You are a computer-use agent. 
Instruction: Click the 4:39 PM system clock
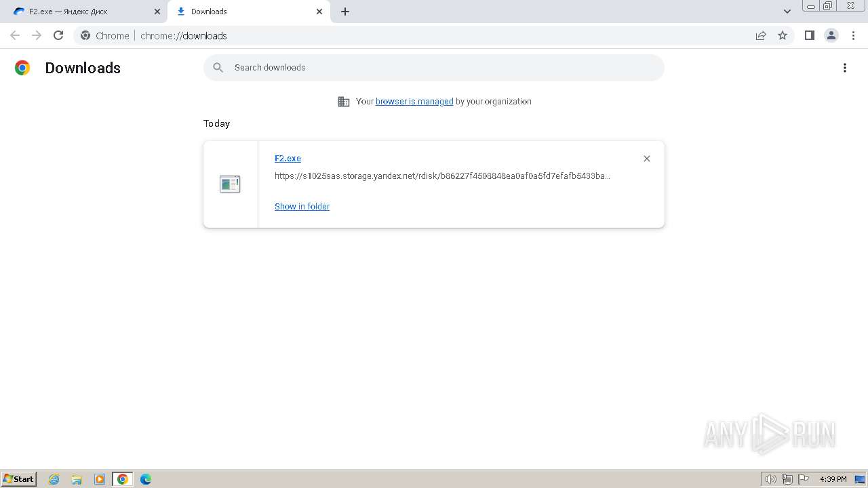pyautogui.click(x=833, y=479)
